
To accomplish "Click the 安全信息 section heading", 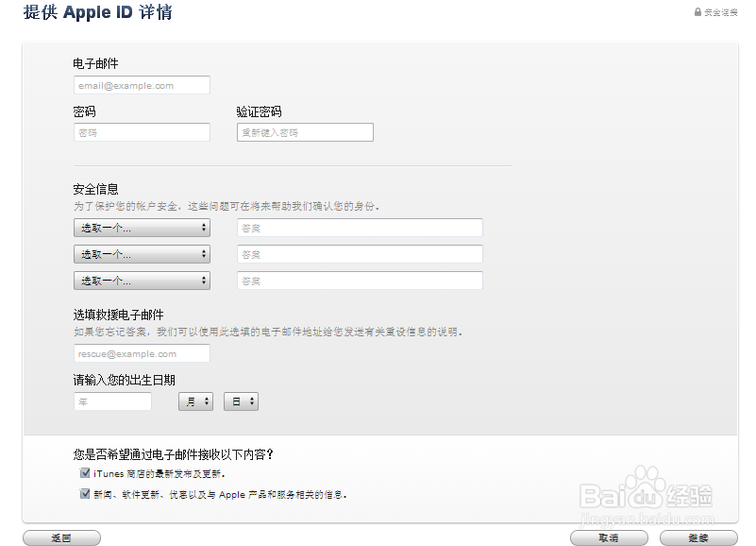I will pos(95,189).
